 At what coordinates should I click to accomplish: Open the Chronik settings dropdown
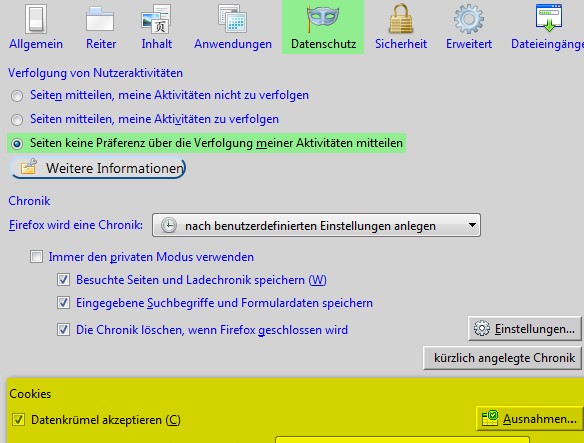pyautogui.click(x=316, y=225)
